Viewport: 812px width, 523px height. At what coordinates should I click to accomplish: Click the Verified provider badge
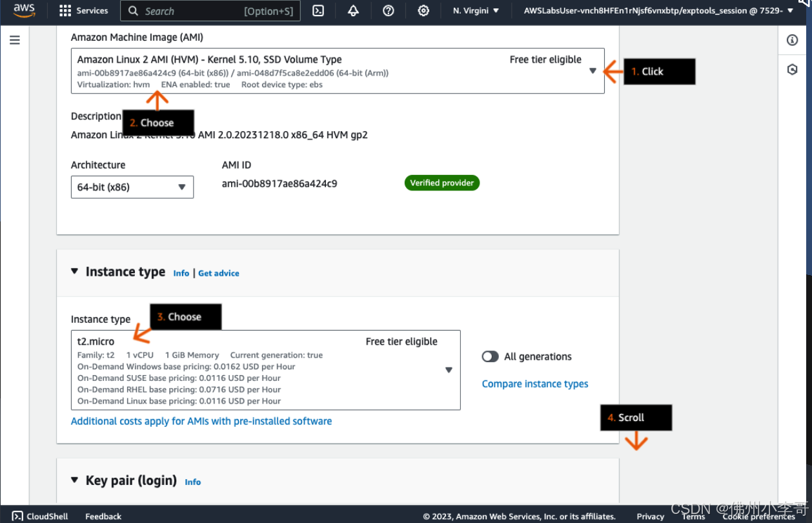coord(442,183)
